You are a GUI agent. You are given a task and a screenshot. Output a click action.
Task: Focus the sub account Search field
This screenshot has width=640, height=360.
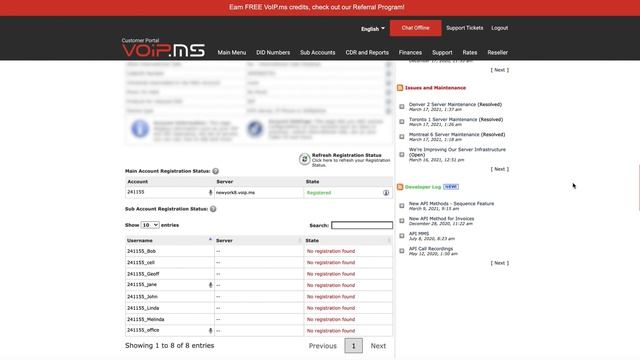click(x=362, y=225)
